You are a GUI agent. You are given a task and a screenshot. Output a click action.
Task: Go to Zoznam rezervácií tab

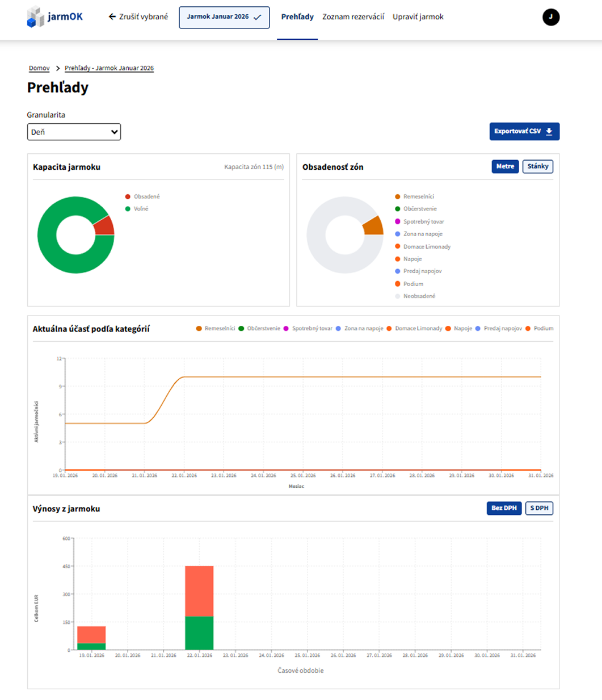(353, 17)
